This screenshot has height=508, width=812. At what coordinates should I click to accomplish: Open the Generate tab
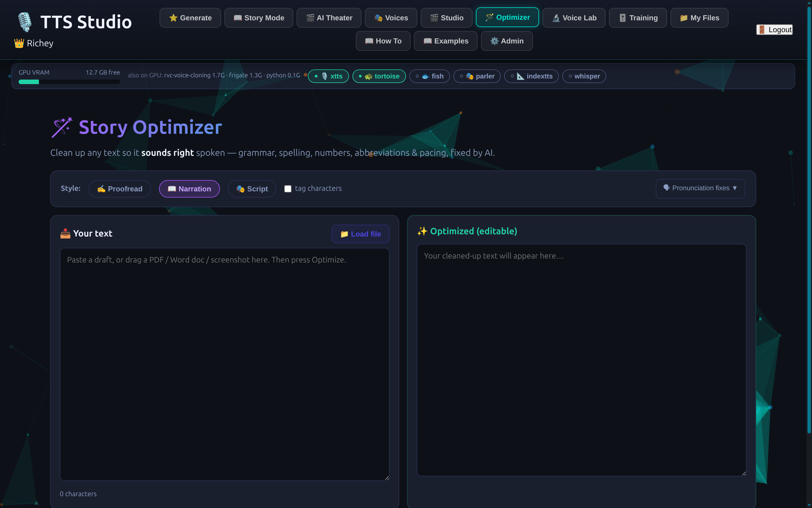click(x=190, y=18)
